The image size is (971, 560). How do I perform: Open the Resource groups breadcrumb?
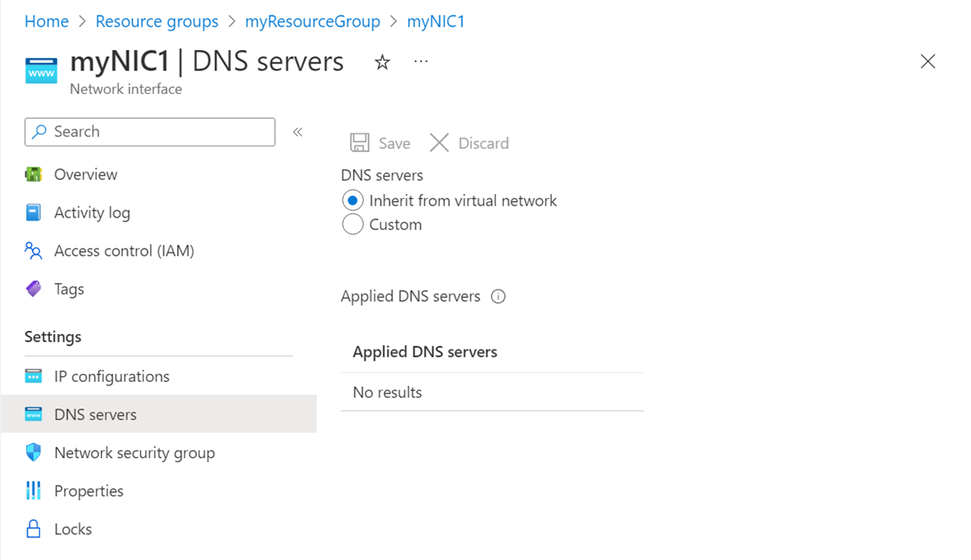[x=157, y=21]
